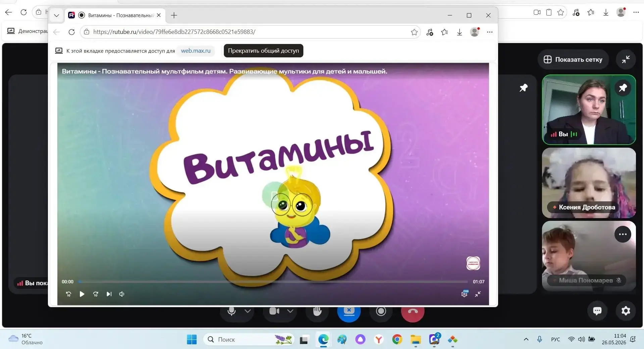Open Yandex browser from taskbar
The image size is (644, 349).
(x=379, y=340)
